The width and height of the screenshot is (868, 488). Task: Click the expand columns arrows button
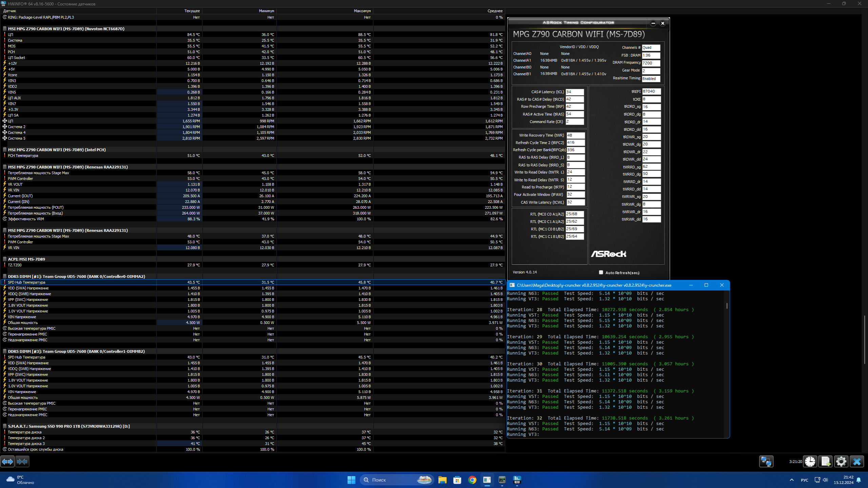[7, 461]
